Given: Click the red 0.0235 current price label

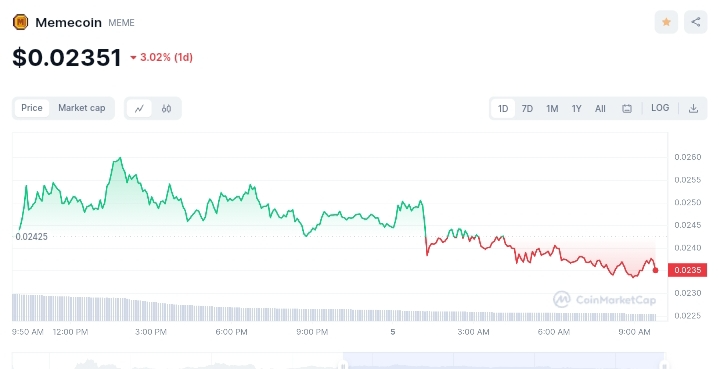Looking at the screenshot, I should 687,270.
